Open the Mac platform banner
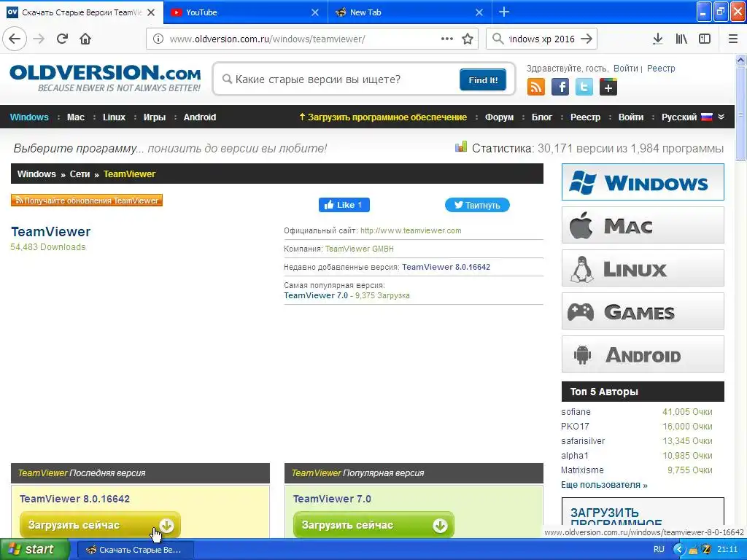The width and height of the screenshot is (747, 560). 643,225
